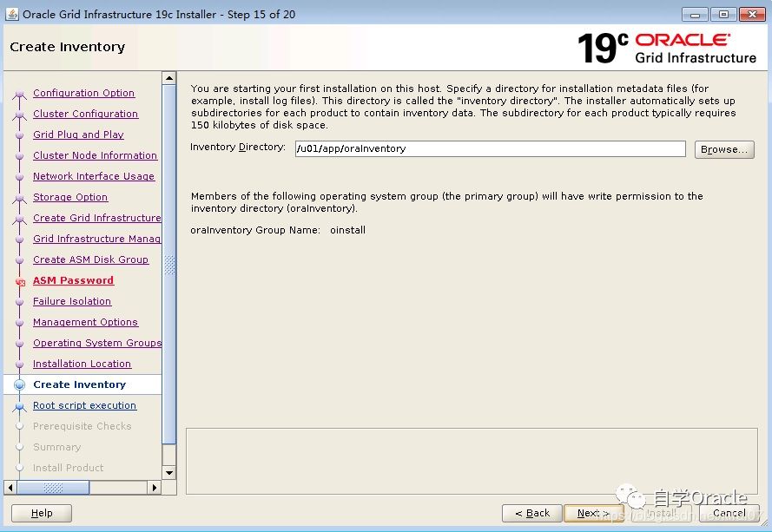Click the horizontal scrollbar thumb
This screenshot has width=772, height=532.
coord(53,488)
